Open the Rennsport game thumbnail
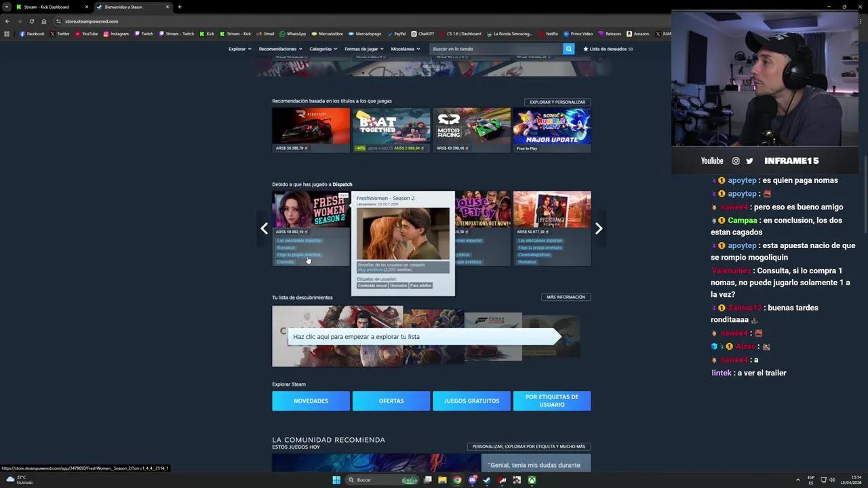Screen dimensions: 868x488 (311, 126)
